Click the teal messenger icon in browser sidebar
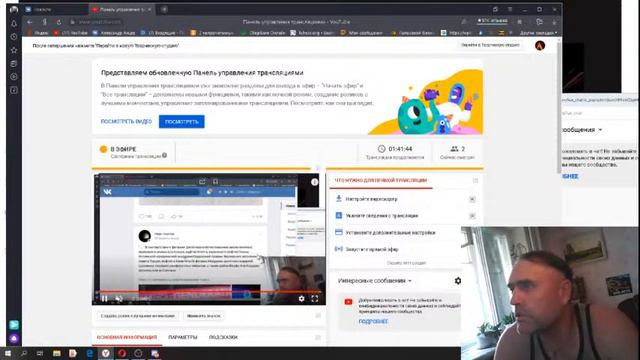The width and height of the screenshot is (640, 360). pyautogui.click(x=14, y=325)
